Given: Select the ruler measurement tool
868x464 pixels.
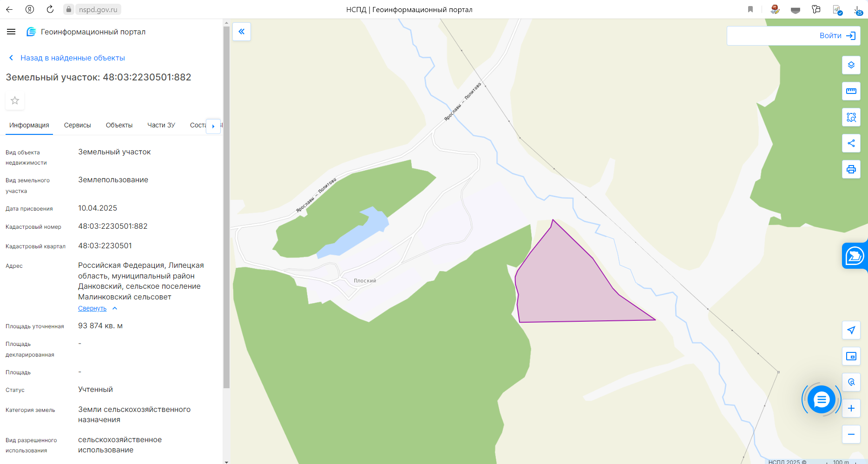Looking at the screenshot, I should click(x=851, y=91).
